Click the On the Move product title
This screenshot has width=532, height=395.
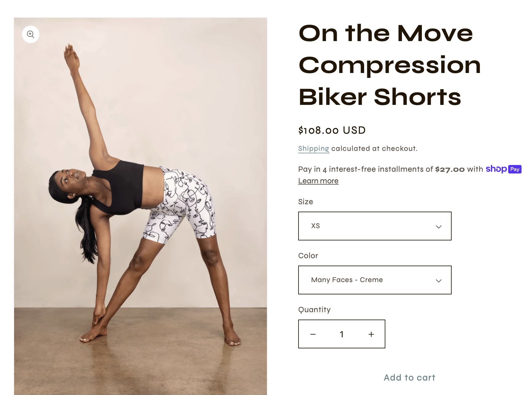coord(390,65)
